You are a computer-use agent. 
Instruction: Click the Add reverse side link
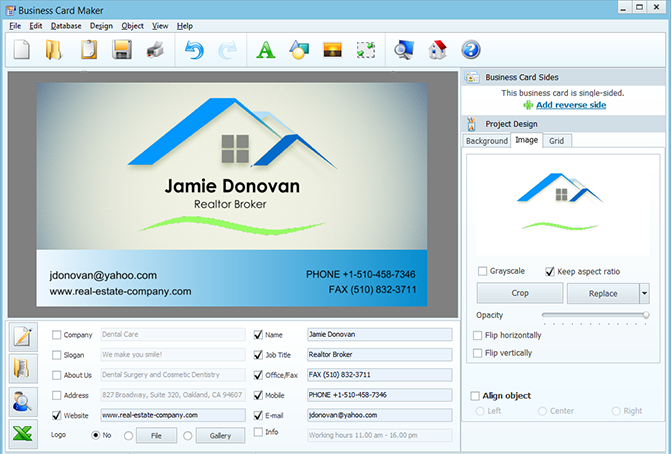[x=571, y=105]
